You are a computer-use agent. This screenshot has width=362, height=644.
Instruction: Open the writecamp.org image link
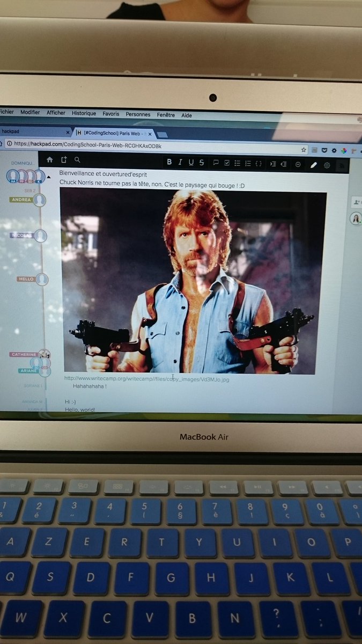click(x=146, y=379)
